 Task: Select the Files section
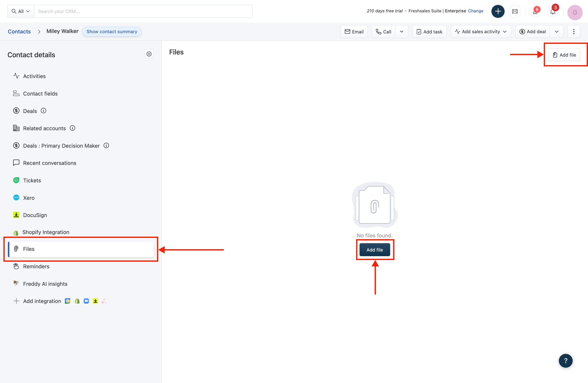(81, 249)
